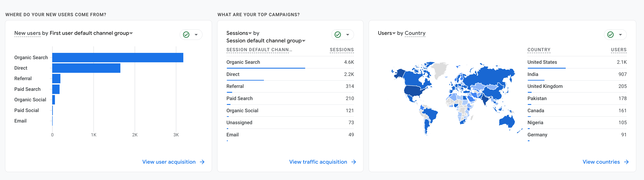The image size is (644, 180).
Task: Expand status caret on Country card
Action: 620,35
